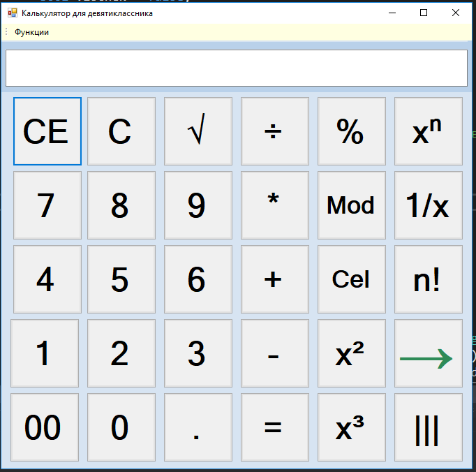This screenshot has width=476, height=472.
Task: Click the percent % button
Action: pyautogui.click(x=352, y=131)
